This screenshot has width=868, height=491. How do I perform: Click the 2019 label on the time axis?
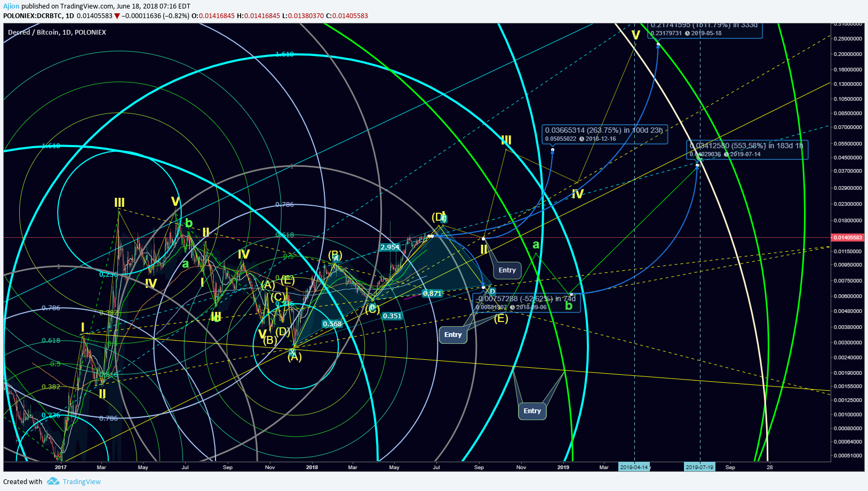(x=563, y=468)
